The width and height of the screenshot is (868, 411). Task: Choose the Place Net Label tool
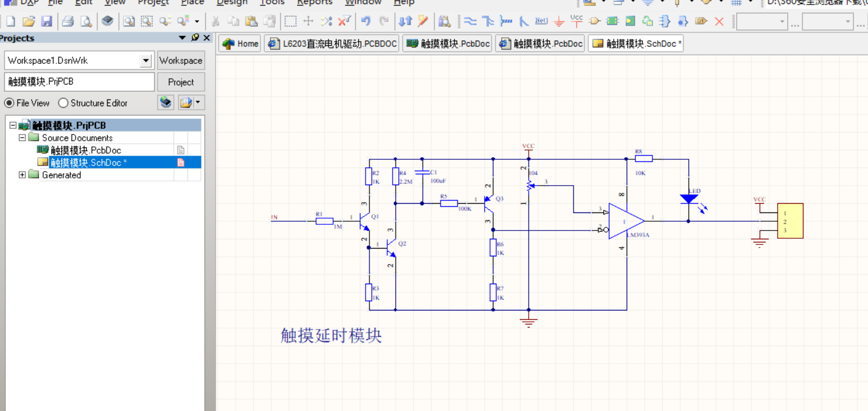point(541,21)
